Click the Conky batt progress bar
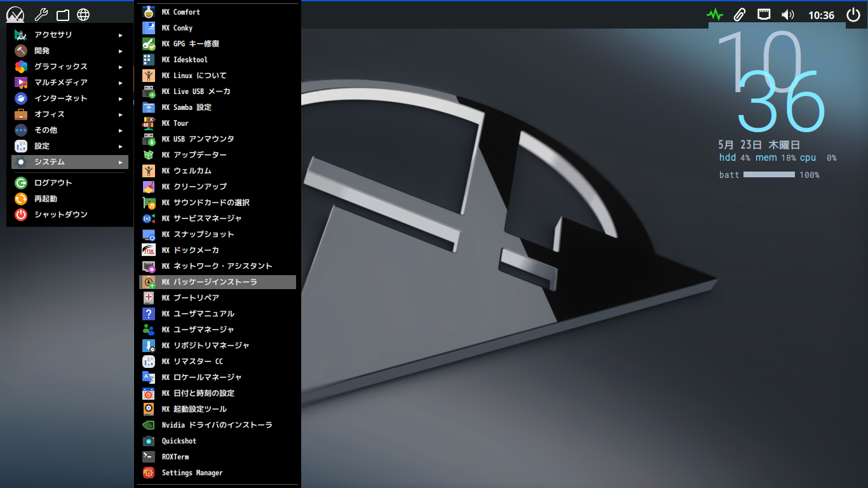The image size is (868, 488). [769, 174]
